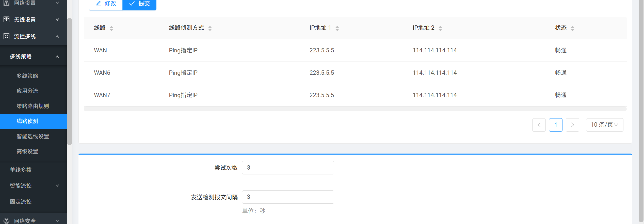Screen dimensions: 644x224
Task: Click the wireless settings Wi-Fi icon
Action: click(7, 20)
